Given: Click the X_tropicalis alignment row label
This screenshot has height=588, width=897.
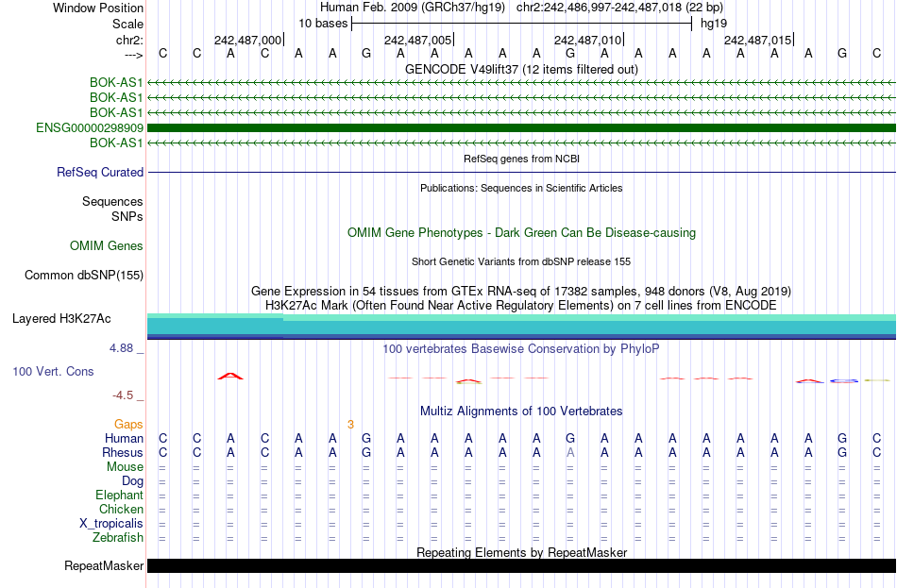Looking at the screenshot, I should pos(111,524).
